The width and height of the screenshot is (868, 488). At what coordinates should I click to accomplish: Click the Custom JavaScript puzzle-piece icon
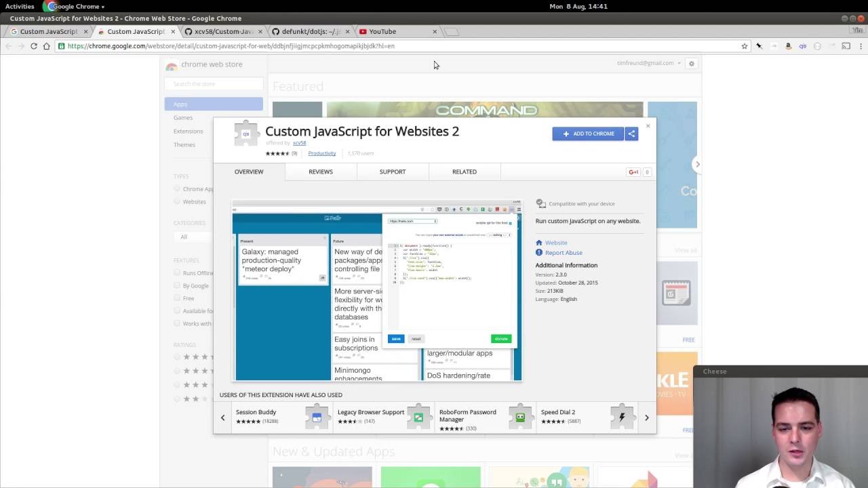246,134
